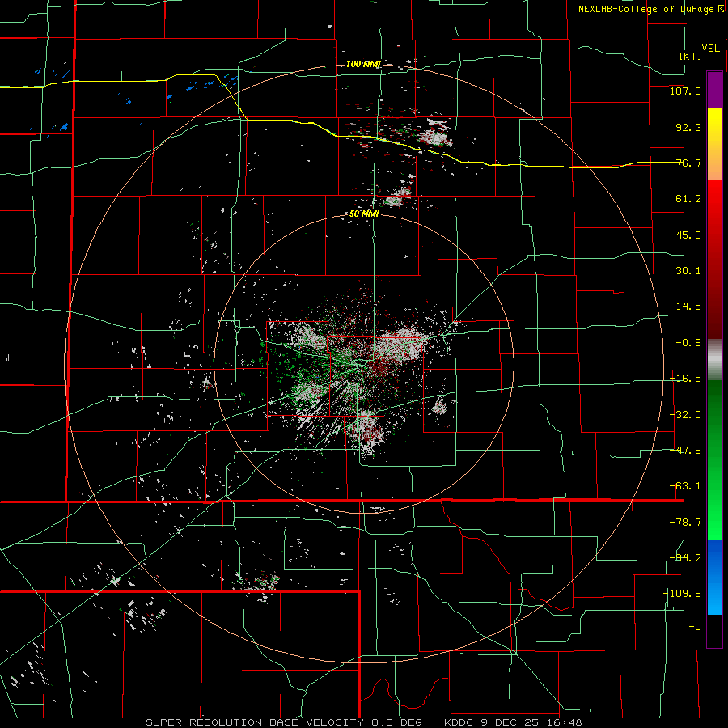Click the 92.3 velocity scale value
The width and height of the screenshot is (728, 728).
(688, 127)
